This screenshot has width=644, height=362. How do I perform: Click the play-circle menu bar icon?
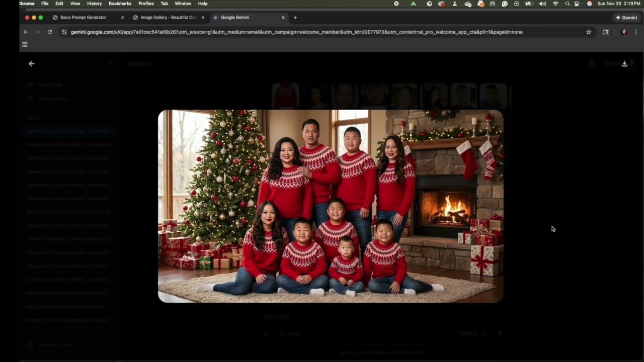517,4
